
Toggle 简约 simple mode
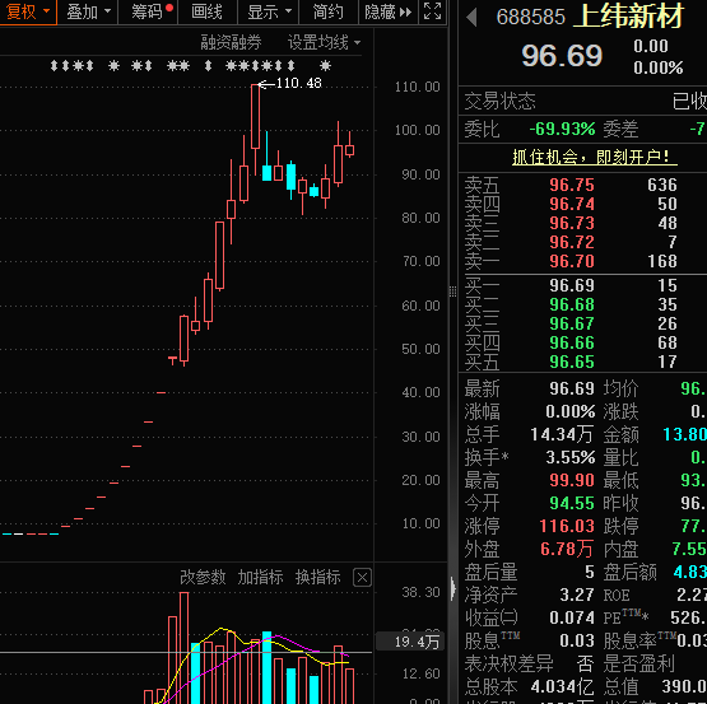[328, 12]
